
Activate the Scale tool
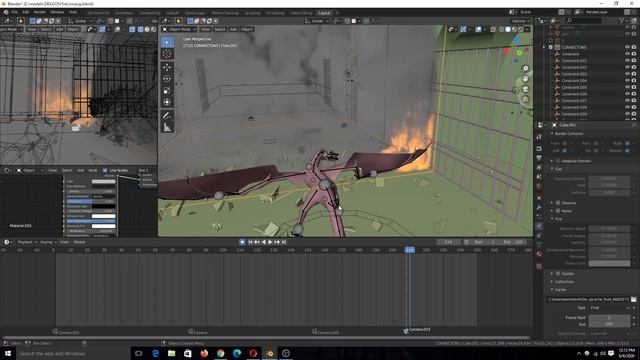pos(167,91)
